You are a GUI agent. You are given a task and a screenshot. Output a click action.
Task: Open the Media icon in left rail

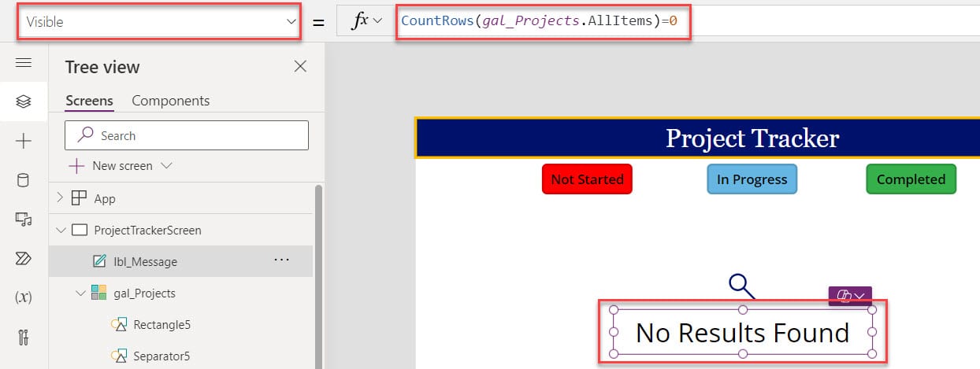pos(23,220)
